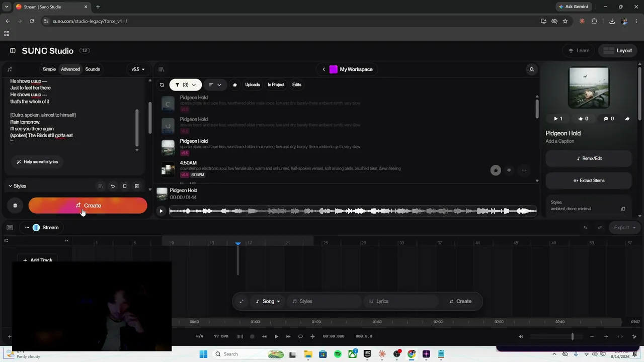Click the Lyrics field in the floating bar
Screen dimensions: 644x362
click(401, 302)
